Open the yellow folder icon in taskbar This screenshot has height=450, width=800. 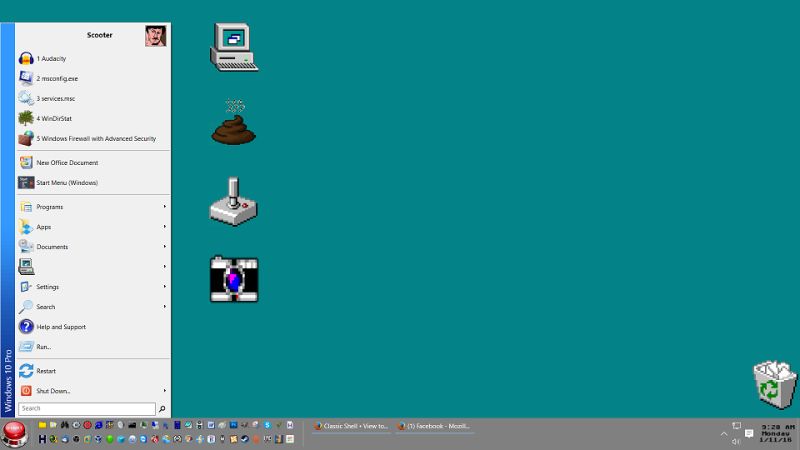[42, 425]
